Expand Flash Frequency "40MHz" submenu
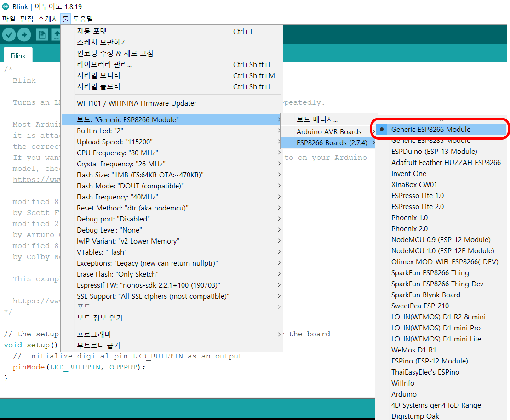510x420 pixels. tap(172, 197)
